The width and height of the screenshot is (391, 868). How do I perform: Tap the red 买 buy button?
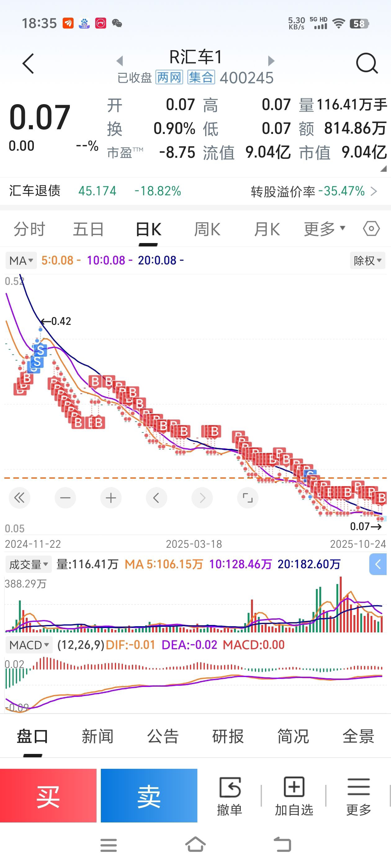coord(48,795)
